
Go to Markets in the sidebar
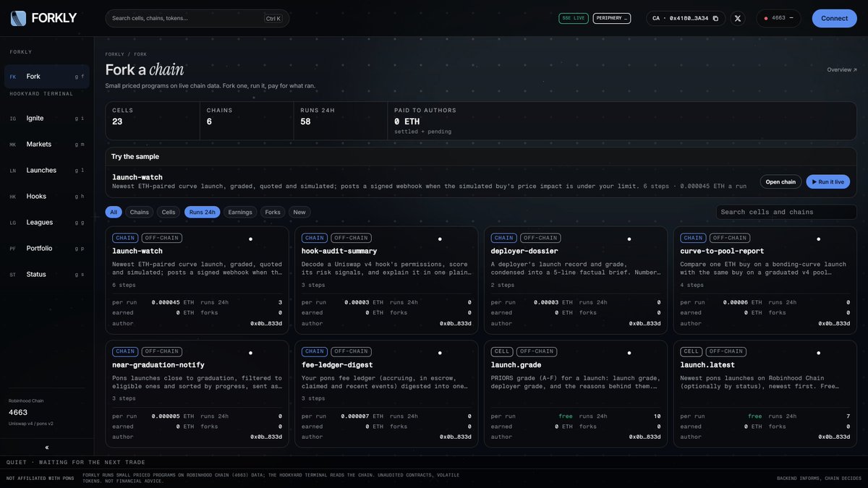pos(46,144)
